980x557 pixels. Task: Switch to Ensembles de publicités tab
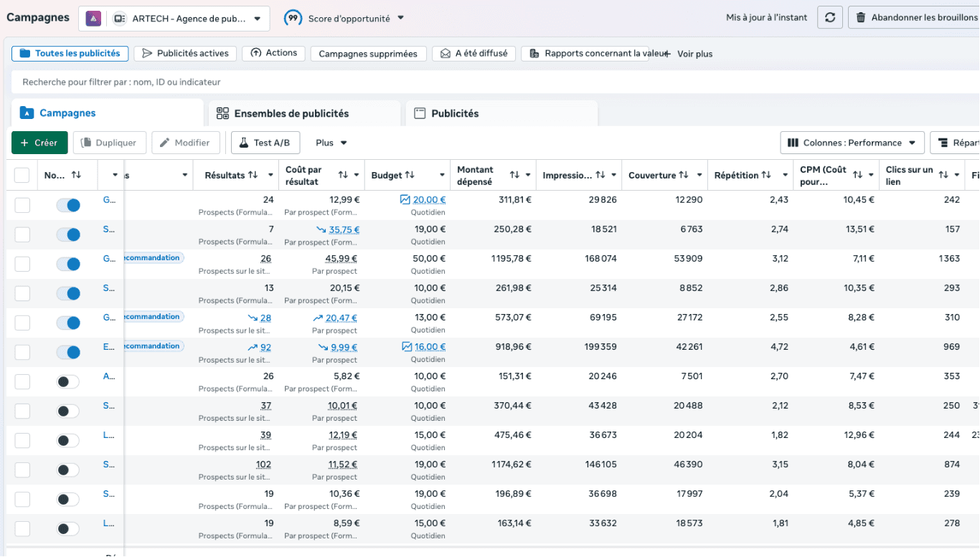pos(304,113)
